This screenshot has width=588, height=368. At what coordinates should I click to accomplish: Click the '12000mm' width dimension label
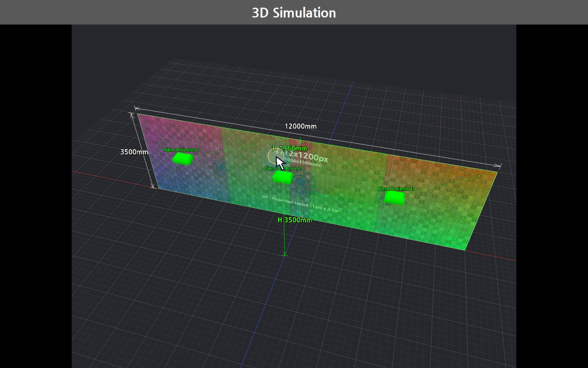[x=301, y=126]
